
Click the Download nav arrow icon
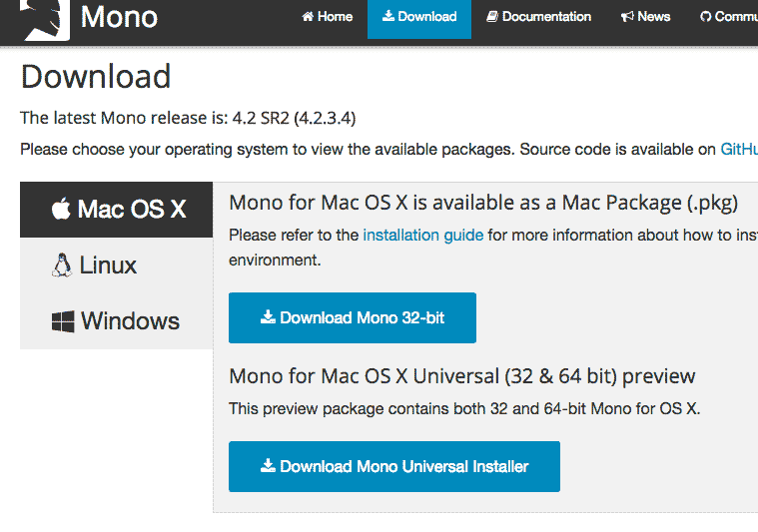pos(387,17)
